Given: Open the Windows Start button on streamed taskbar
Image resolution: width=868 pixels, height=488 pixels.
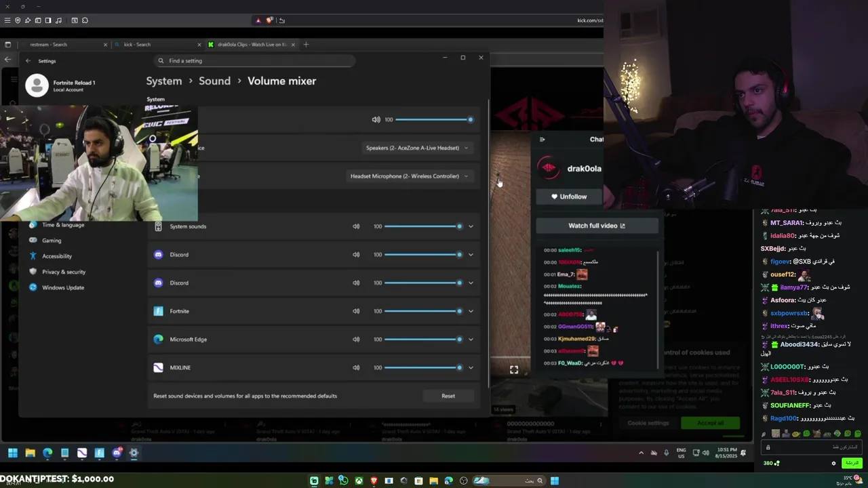Looking at the screenshot, I should [12, 453].
